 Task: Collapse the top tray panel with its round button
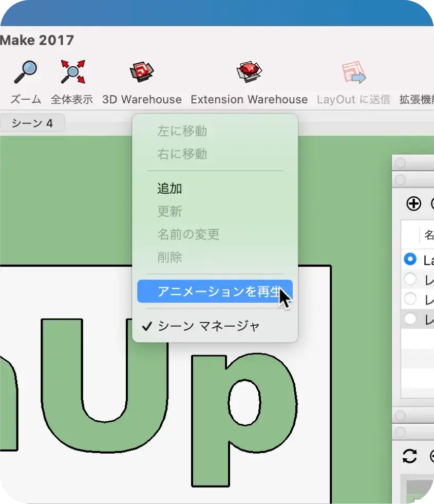(400, 163)
